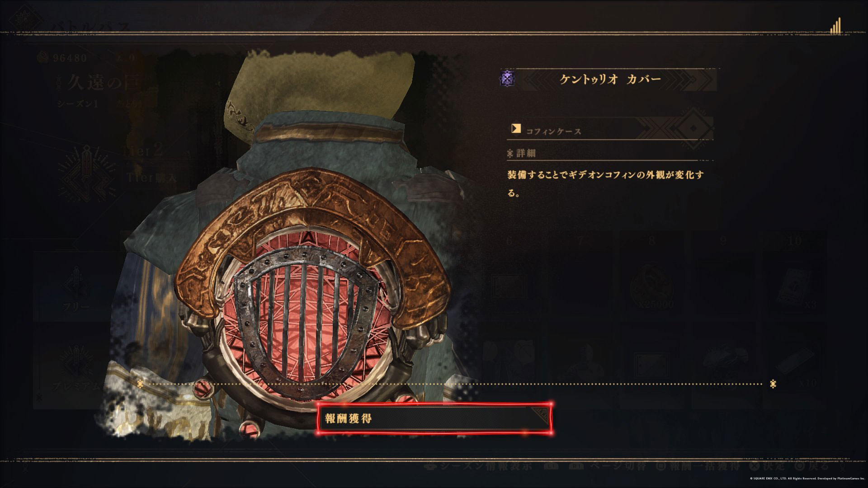Claim reward with the 報酬獲得 button
Image resolution: width=868 pixels, height=488 pixels.
click(x=434, y=418)
